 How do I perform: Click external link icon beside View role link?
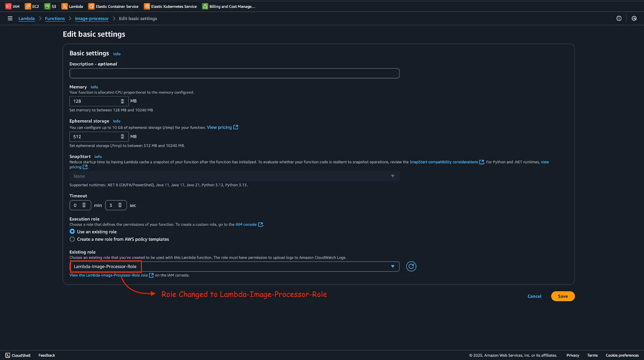[x=151, y=275]
